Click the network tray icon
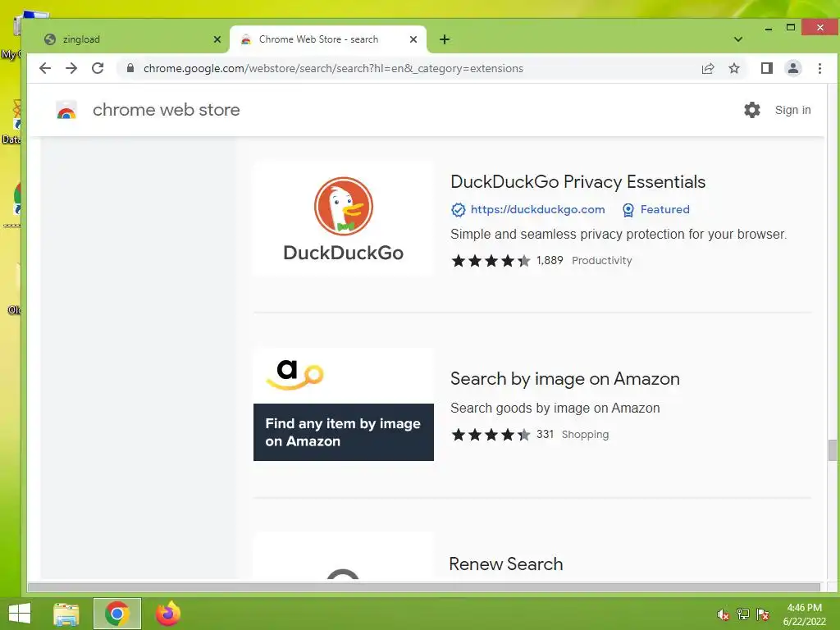 (x=743, y=614)
